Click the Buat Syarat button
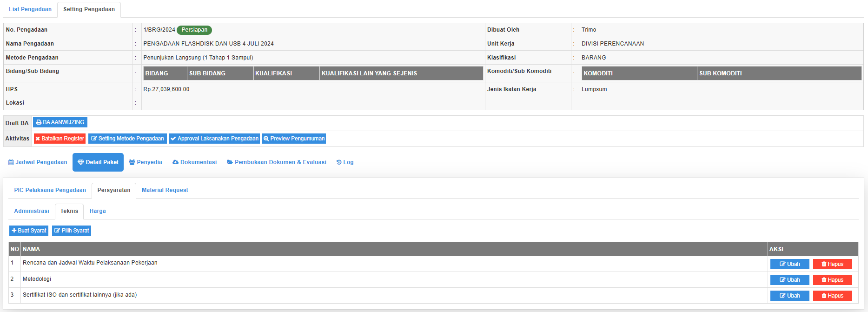Screen dimensions: 868x312 (29, 231)
